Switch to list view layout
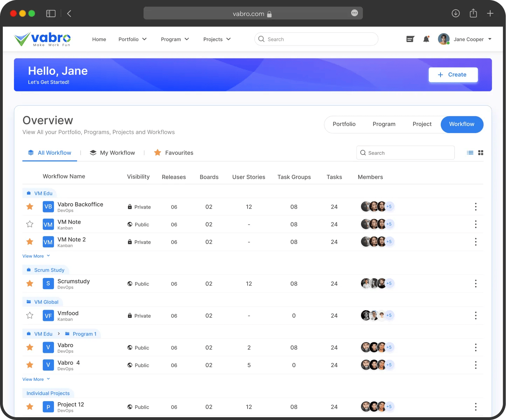 click(470, 153)
